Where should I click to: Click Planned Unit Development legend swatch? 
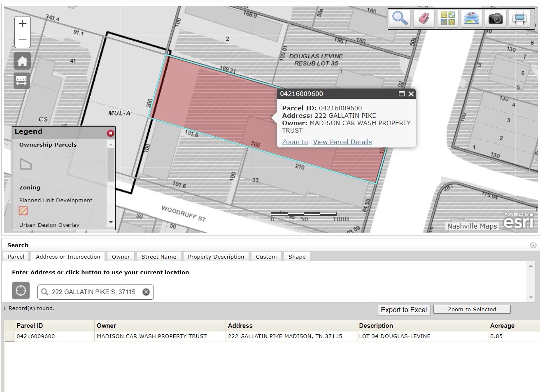click(23, 211)
